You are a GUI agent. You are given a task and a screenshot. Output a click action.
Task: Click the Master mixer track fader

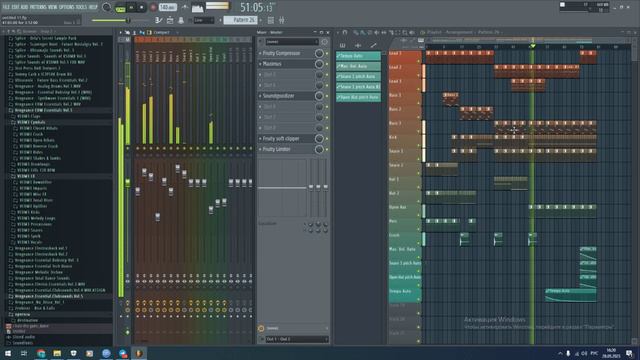point(128,182)
